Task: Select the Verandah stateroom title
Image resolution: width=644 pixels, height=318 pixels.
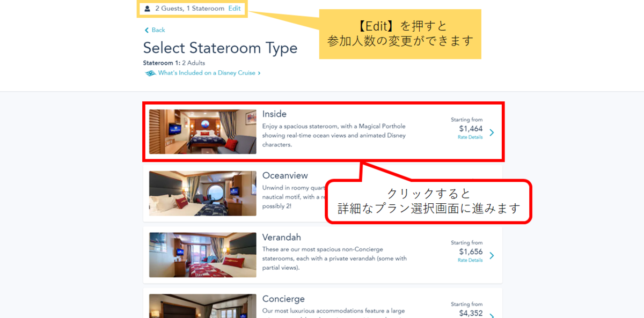Action: tap(282, 237)
